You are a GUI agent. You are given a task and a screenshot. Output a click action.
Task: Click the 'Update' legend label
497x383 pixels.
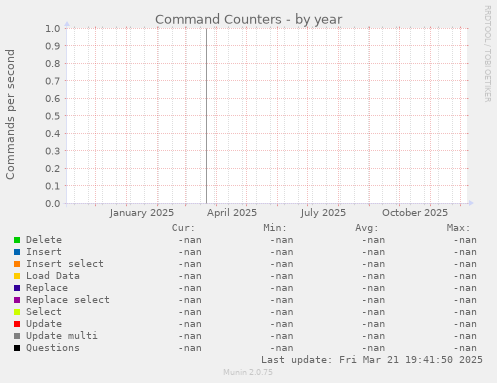point(44,324)
